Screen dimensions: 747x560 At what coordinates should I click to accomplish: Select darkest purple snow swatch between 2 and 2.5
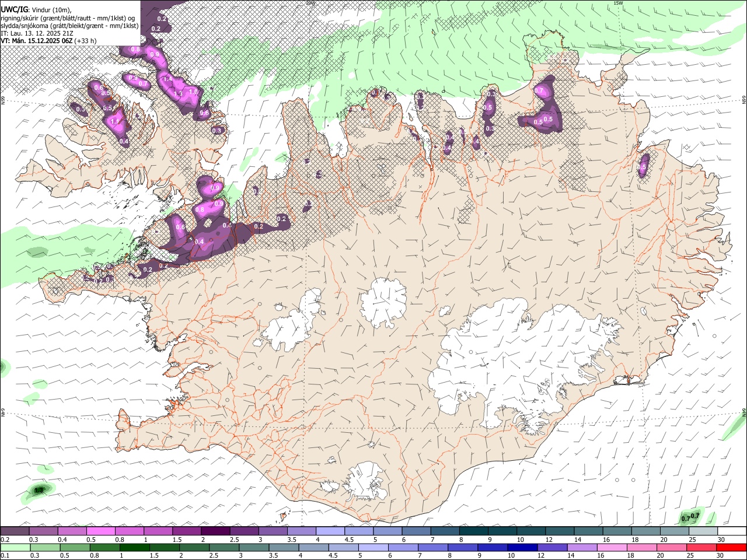click(x=215, y=531)
